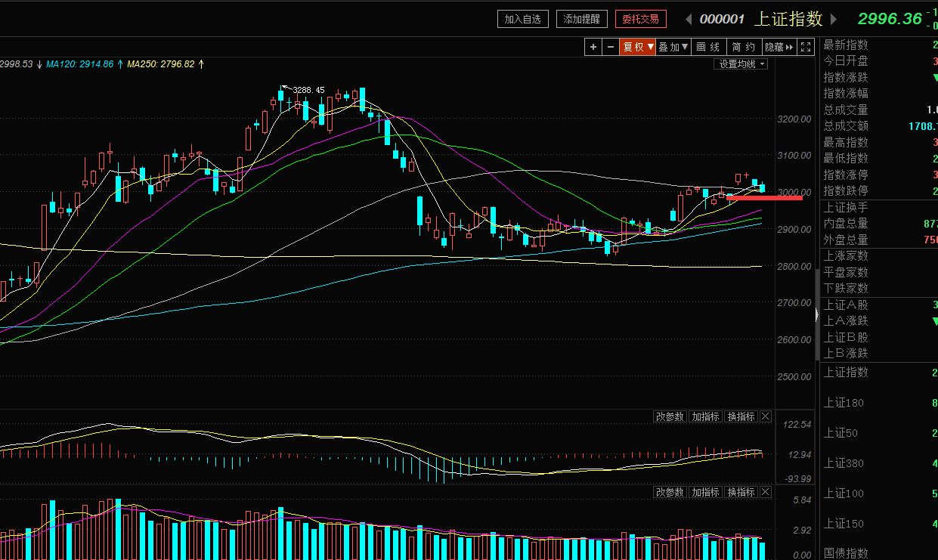
Task: Select 换指标 in the MACD panel
Action: click(x=741, y=417)
